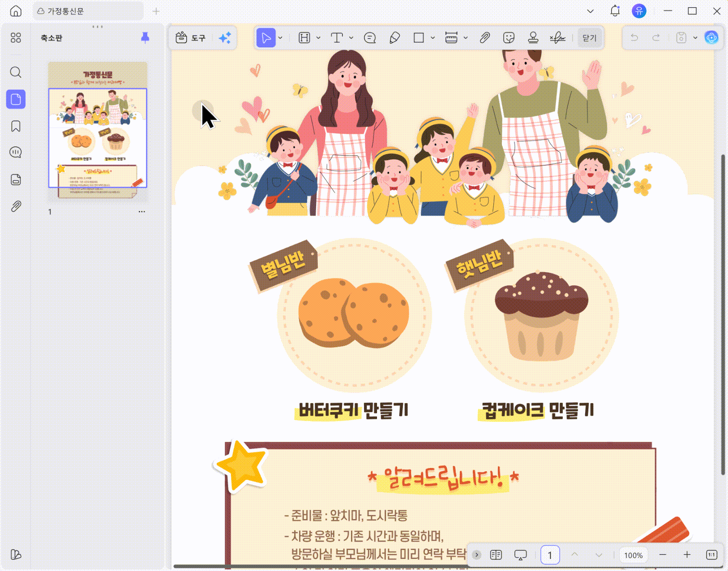Select the stamp tool

(x=533, y=38)
